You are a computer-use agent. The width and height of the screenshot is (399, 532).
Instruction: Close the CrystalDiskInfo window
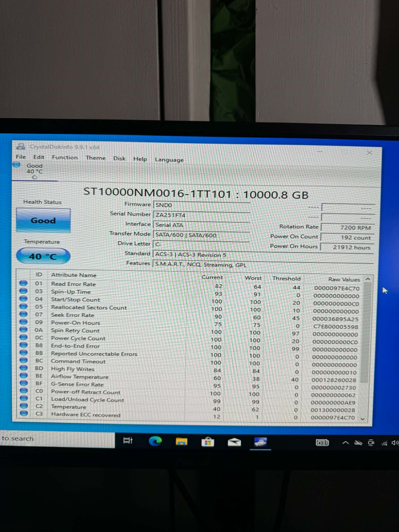click(x=369, y=153)
